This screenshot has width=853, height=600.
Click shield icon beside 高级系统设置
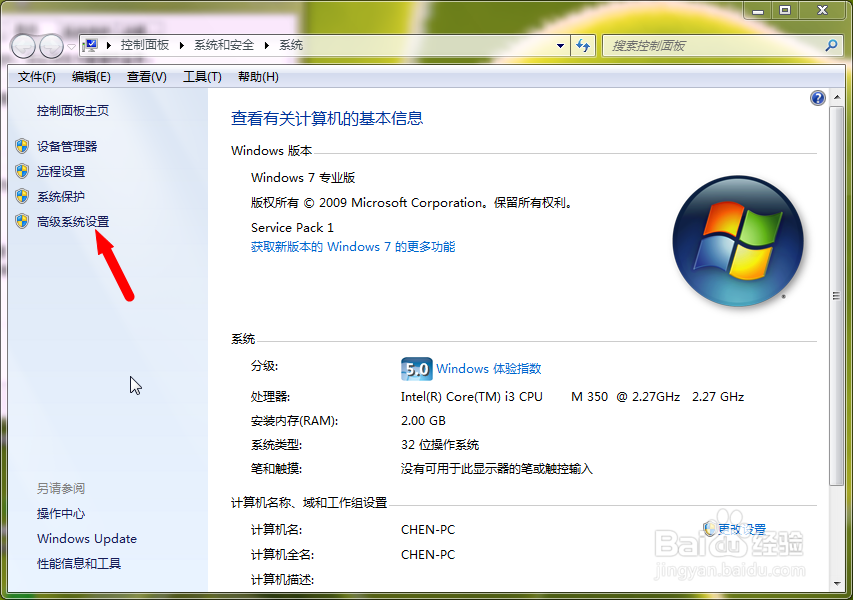click(x=22, y=221)
